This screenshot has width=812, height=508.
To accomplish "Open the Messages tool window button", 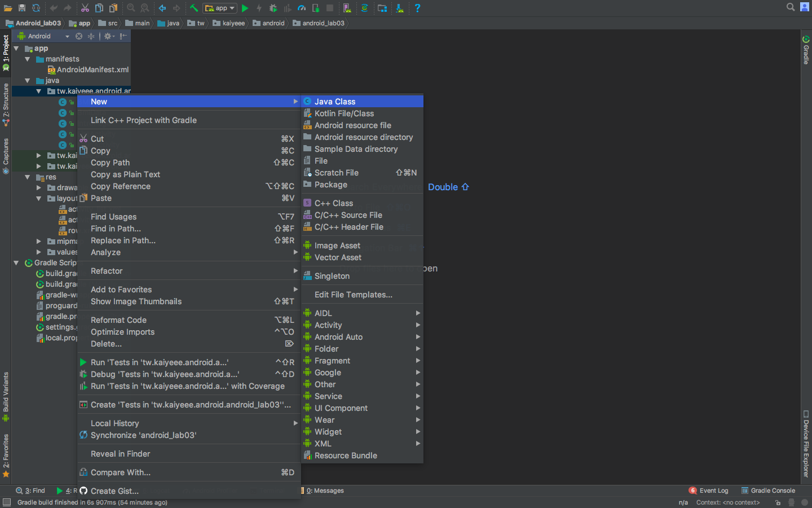I will click(x=323, y=491).
